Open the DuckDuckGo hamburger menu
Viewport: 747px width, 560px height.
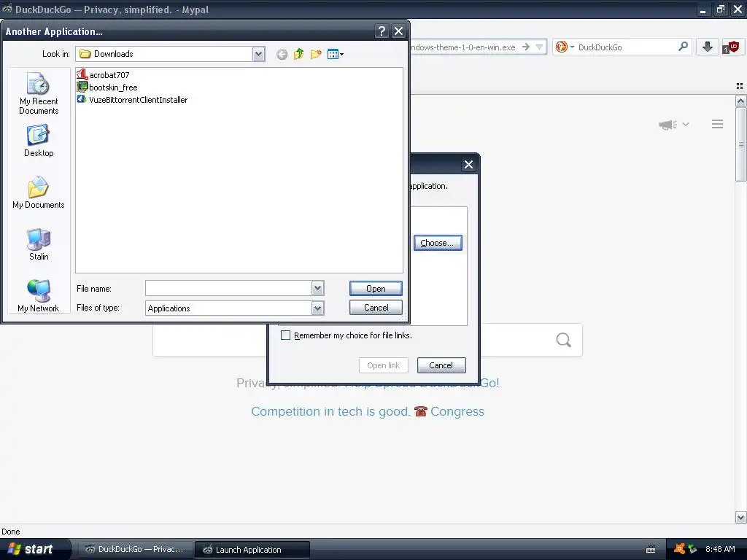(x=718, y=124)
